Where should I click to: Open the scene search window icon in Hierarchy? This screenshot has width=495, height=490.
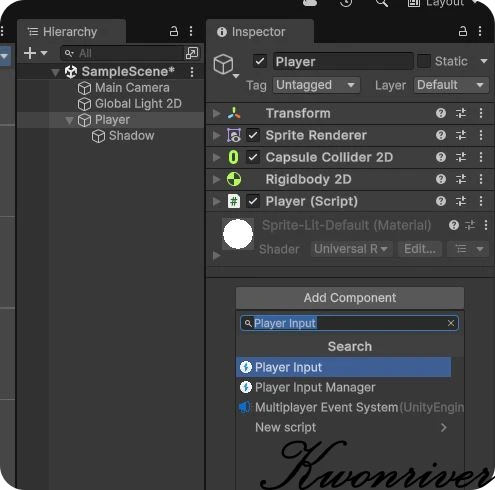pos(192,53)
